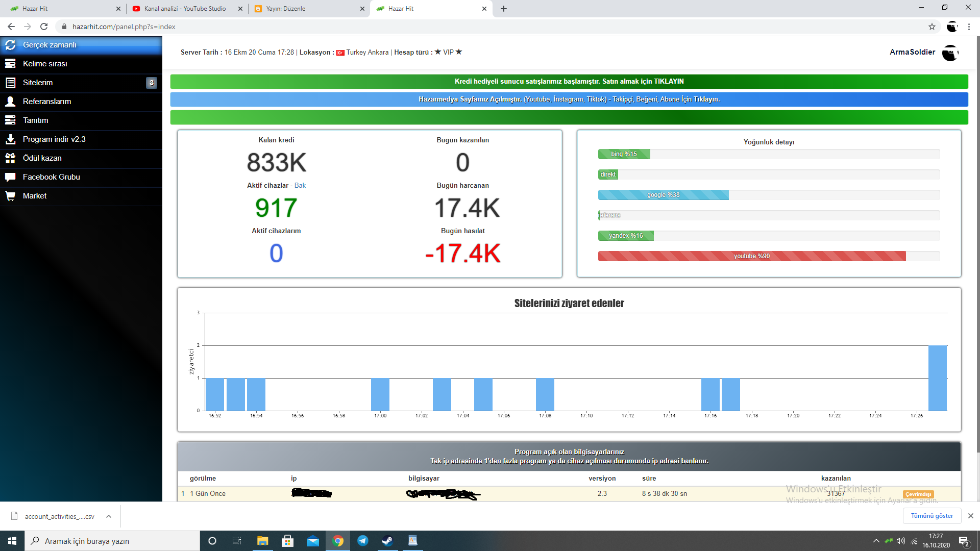Click the Program indir download icon
Viewport: 980px width, 551px height.
[x=10, y=139]
